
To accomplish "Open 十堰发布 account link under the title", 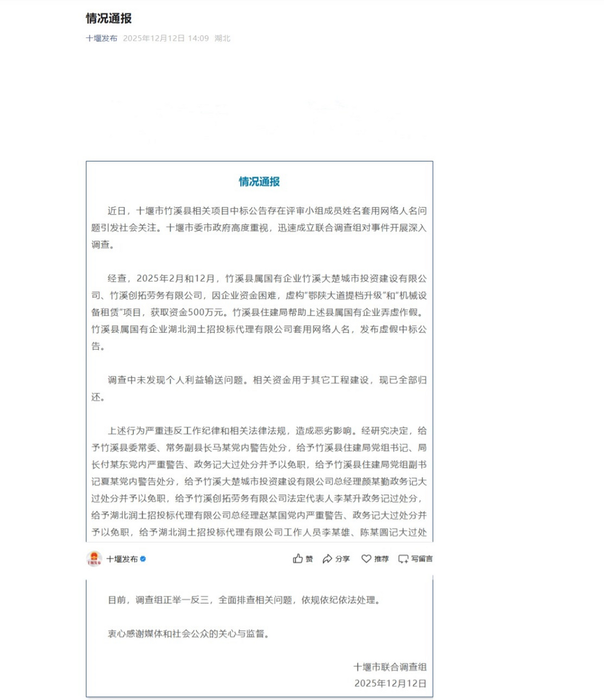I will click(x=101, y=38).
